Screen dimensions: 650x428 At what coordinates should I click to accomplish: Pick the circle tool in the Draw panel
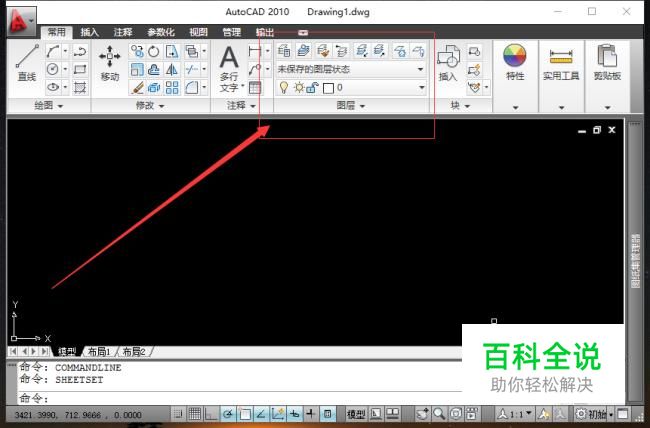pyautogui.click(x=53, y=69)
